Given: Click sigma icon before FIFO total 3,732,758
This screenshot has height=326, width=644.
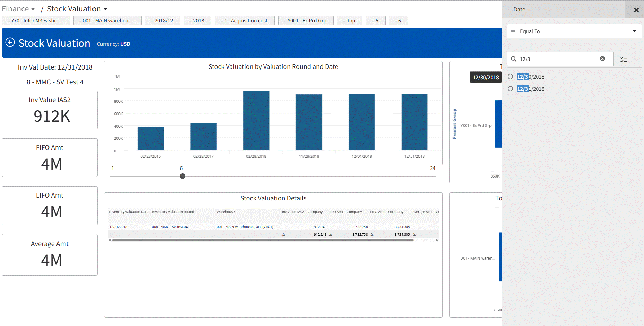Looking at the screenshot, I should [x=330, y=234].
